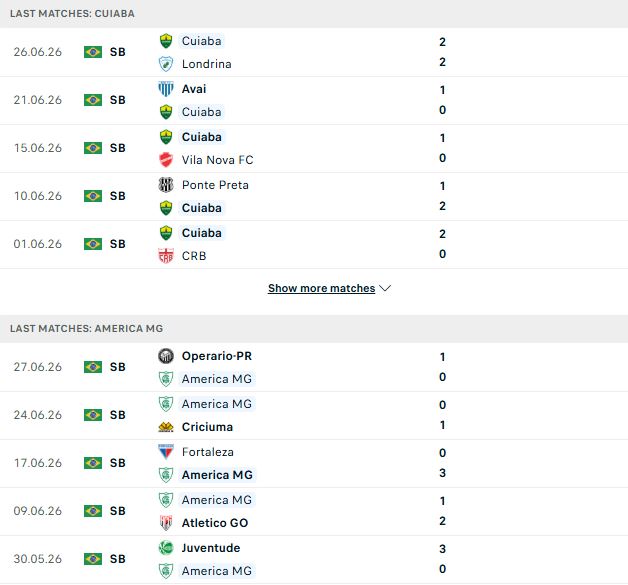The height and width of the screenshot is (585, 628).
Task: Click the Brazil flag on the 26.06.26 row
Action: coord(93,52)
